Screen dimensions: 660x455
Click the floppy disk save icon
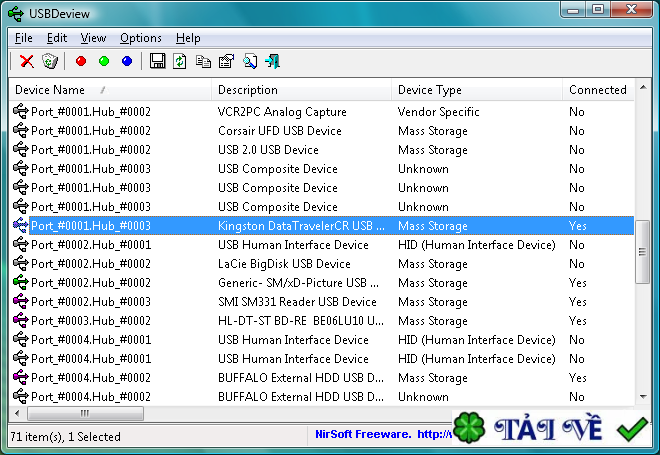click(158, 62)
